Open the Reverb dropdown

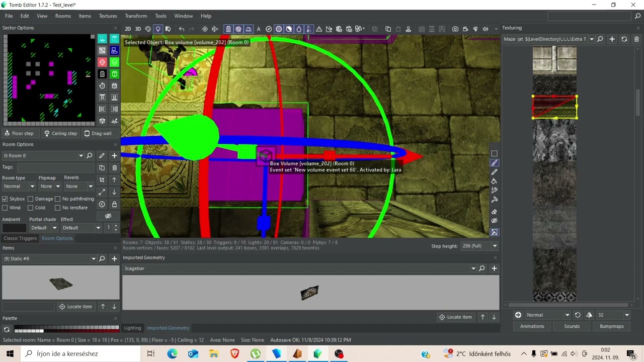click(x=79, y=187)
